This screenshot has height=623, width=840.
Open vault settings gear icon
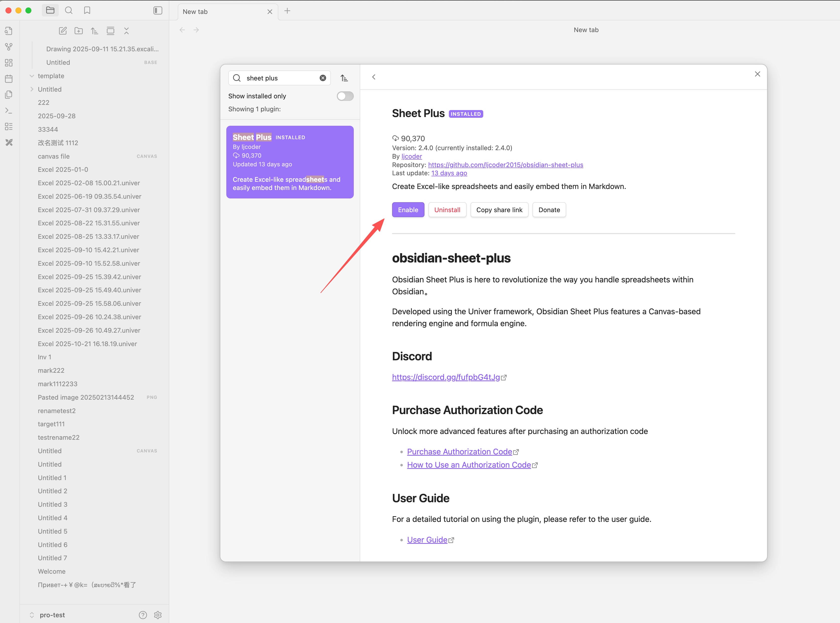point(158,615)
